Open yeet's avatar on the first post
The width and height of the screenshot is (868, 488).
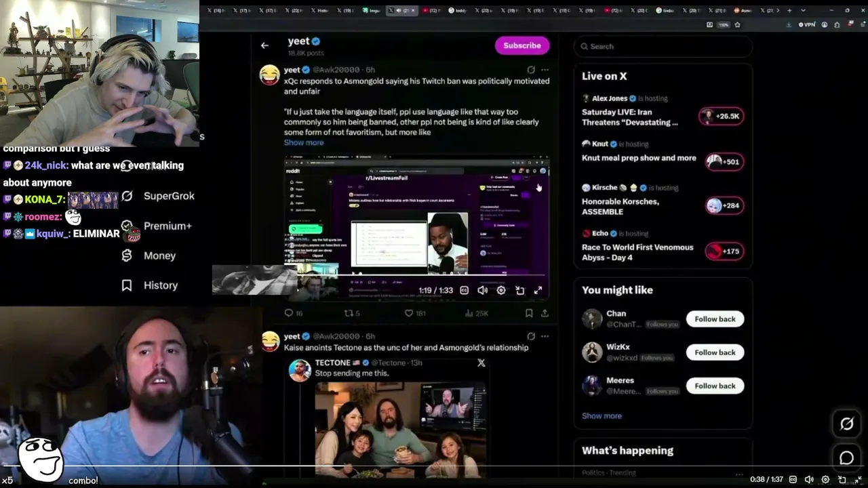tap(270, 75)
